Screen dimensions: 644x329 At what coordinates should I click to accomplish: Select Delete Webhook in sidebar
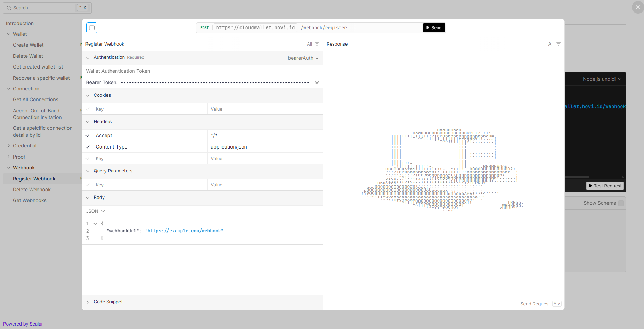(x=32, y=190)
